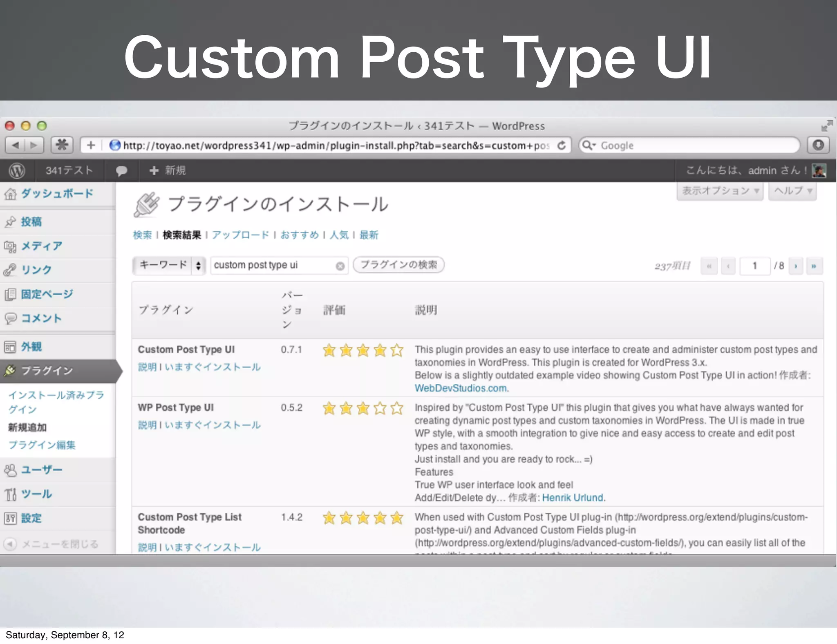Click the star rating for WP Post Type UI
Screen dimensions: 837x644
(x=363, y=408)
